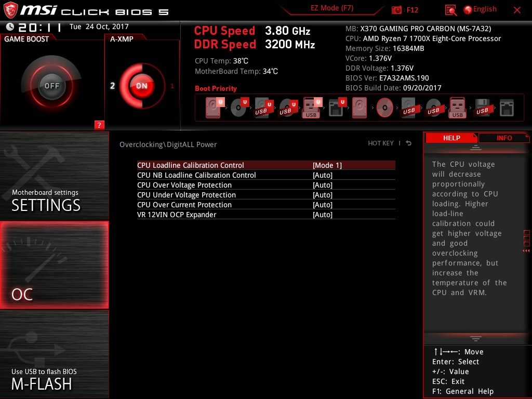Toggle the GAME BOOST knob currently OFF
Screen dimensions: 532x399
click(x=51, y=86)
